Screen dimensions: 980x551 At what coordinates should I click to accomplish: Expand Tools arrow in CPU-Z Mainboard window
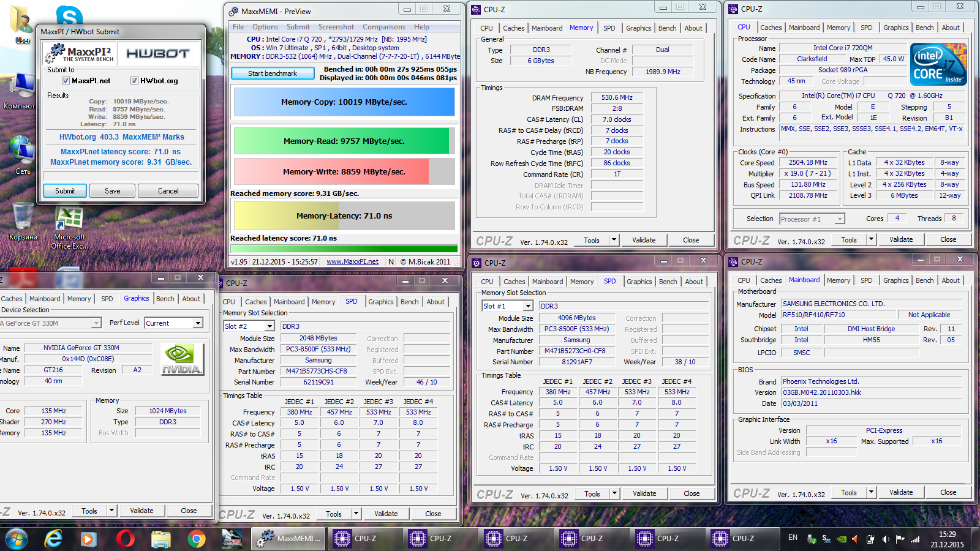pyautogui.click(x=871, y=492)
